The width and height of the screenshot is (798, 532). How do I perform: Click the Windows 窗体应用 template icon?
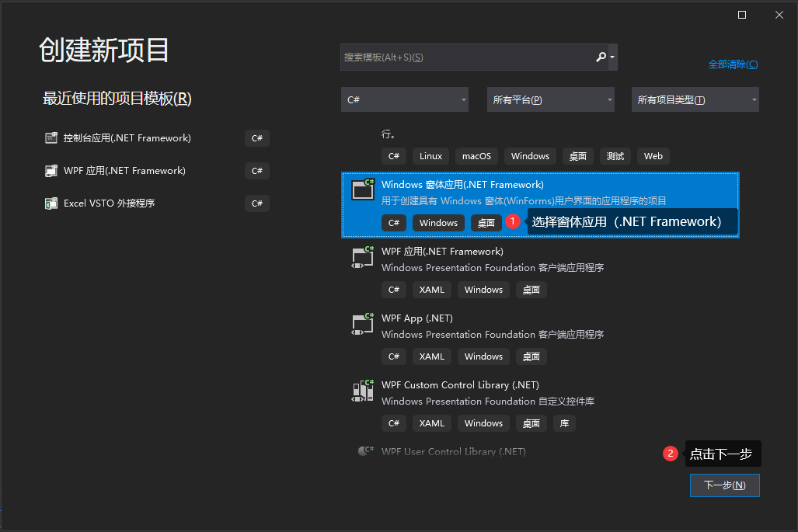point(363,190)
